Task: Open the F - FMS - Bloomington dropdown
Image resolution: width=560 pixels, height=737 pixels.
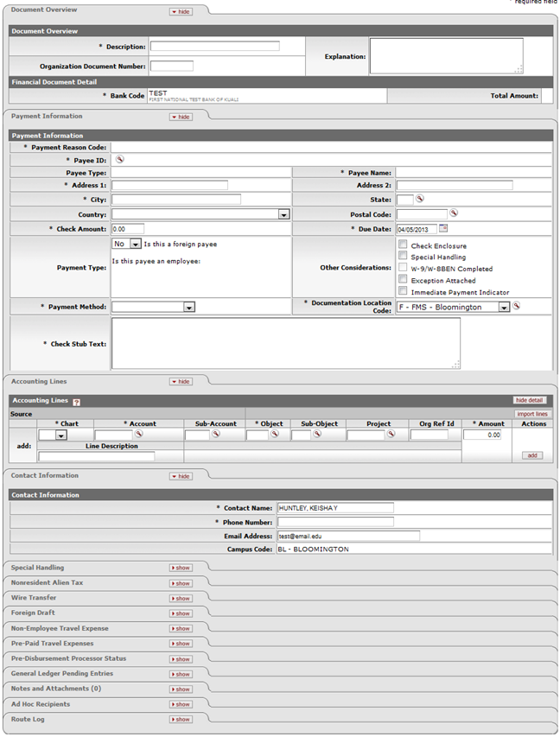Action: tap(453, 307)
